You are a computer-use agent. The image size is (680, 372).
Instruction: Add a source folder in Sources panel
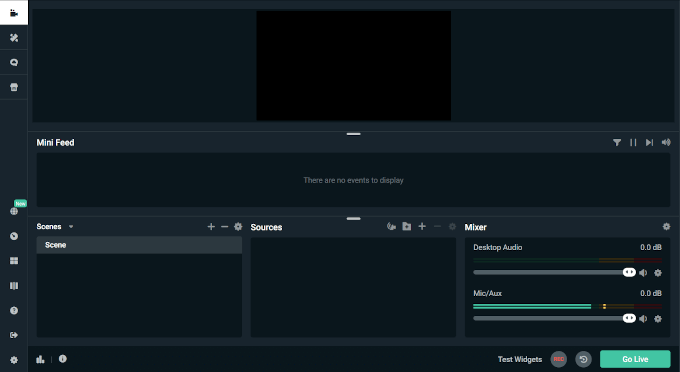[407, 226]
